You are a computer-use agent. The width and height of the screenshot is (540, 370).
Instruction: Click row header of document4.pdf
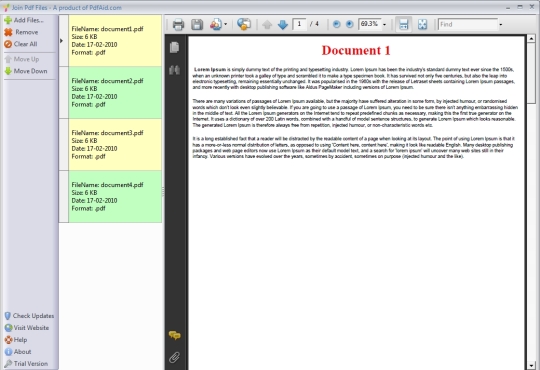coord(64,197)
